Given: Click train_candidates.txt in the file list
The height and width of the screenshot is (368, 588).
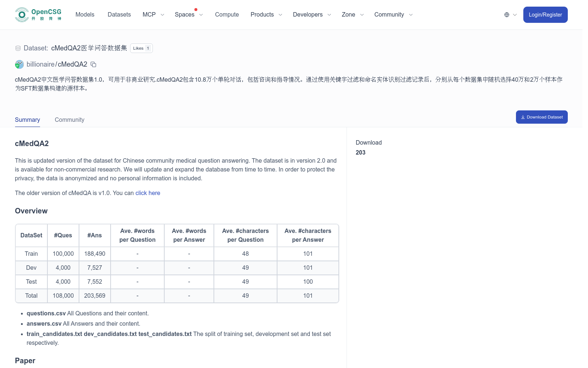Looking at the screenshot, I should coord(54,334).
